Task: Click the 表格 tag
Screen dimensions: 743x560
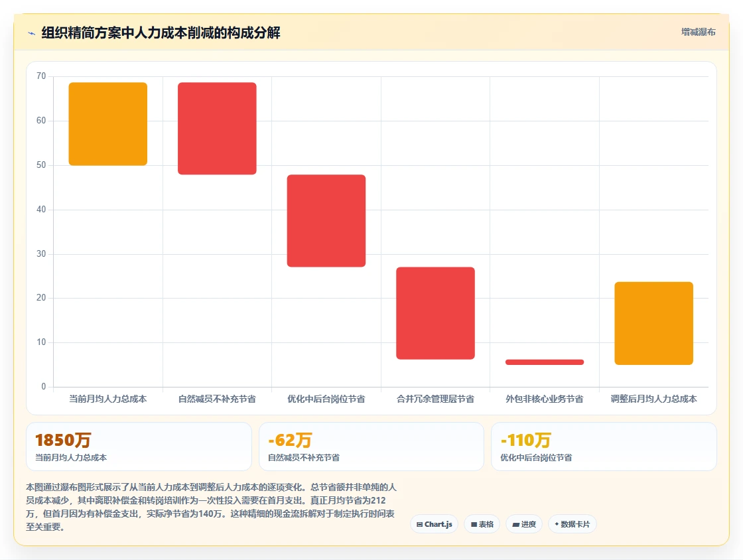Action: pyautogui.click(x=482, y=524)
